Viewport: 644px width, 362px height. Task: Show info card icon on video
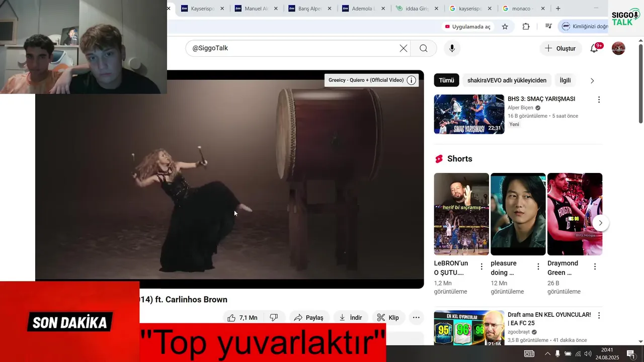tap(412, 80)
